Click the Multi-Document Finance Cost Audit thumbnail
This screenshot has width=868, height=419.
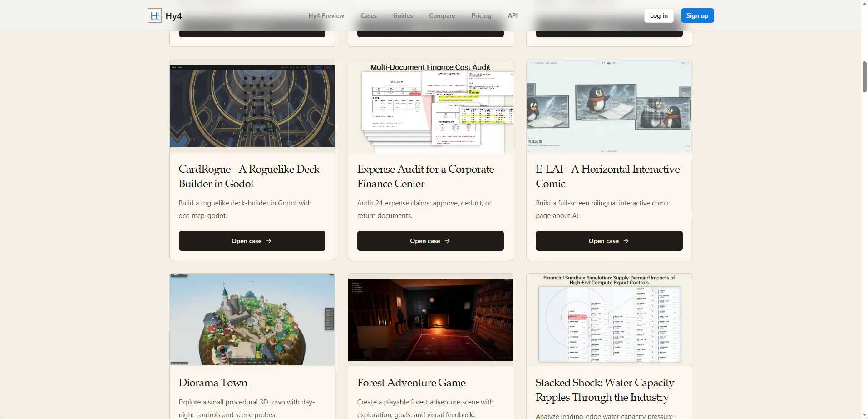coord(430,107)
